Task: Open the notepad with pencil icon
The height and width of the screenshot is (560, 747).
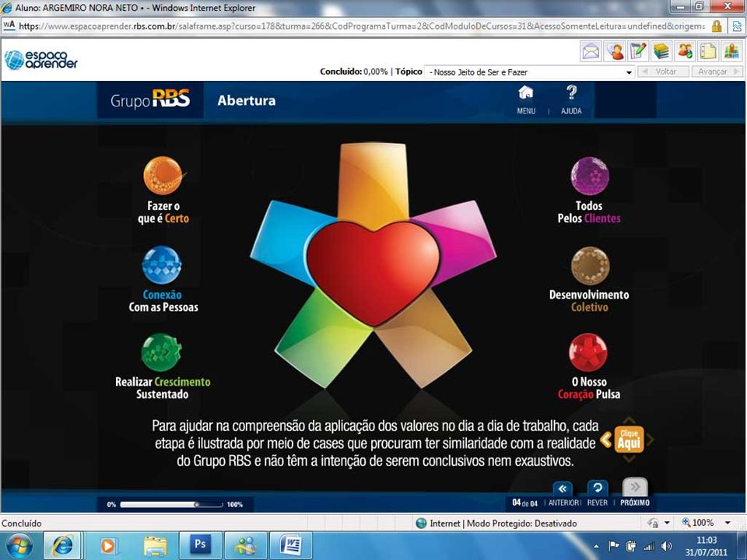Action: pos(637,51)
